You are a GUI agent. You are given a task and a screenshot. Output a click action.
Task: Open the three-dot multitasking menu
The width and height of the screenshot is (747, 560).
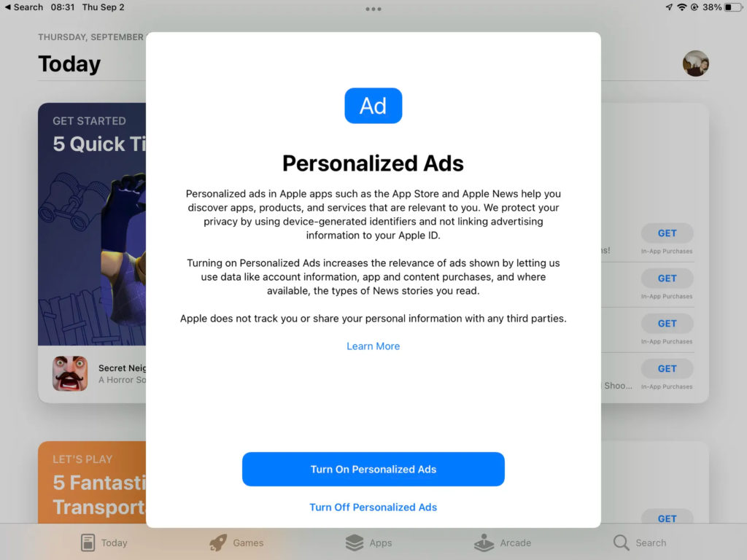tap(373, 9)
